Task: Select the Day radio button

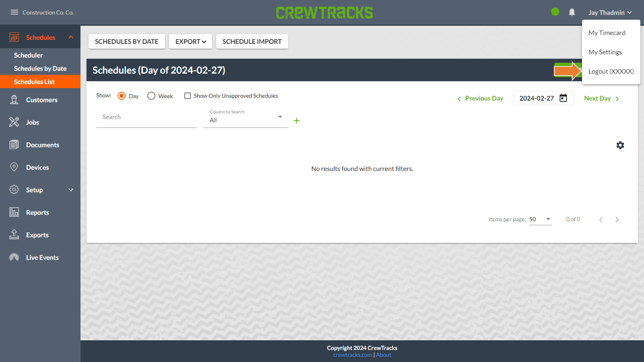Action: [122, 96]
